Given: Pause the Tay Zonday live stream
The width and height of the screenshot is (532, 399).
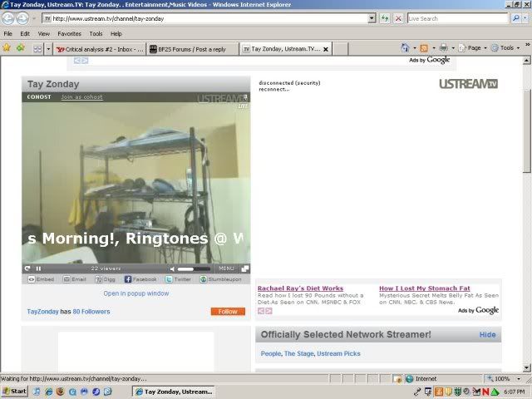Looking at the screenshot, I should [38, 268].
